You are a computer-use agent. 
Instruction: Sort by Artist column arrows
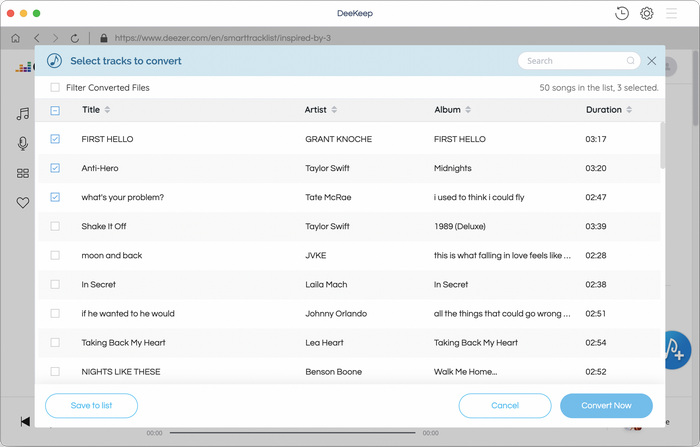pyautogui.click(x=334, y=110)
